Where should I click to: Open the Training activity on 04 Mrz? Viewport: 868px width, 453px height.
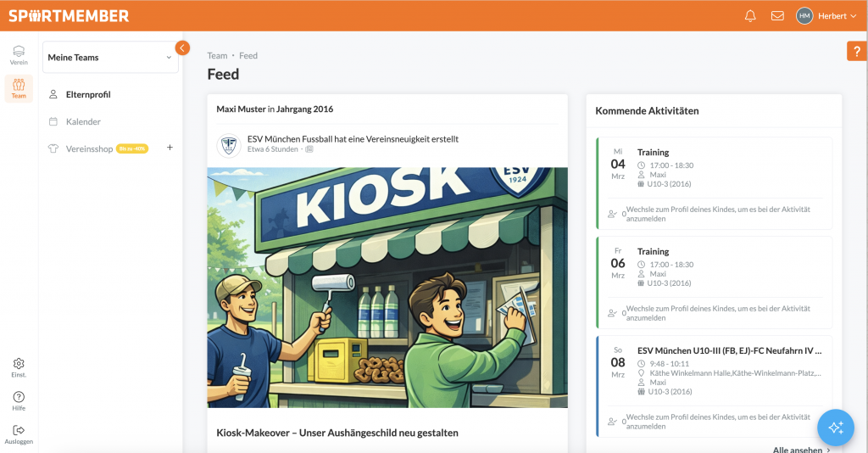pyautogui.click(x=714, y=182)
